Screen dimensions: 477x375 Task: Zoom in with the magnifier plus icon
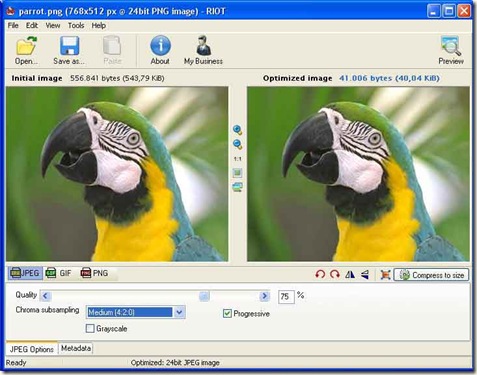click(x=237, y=130)
